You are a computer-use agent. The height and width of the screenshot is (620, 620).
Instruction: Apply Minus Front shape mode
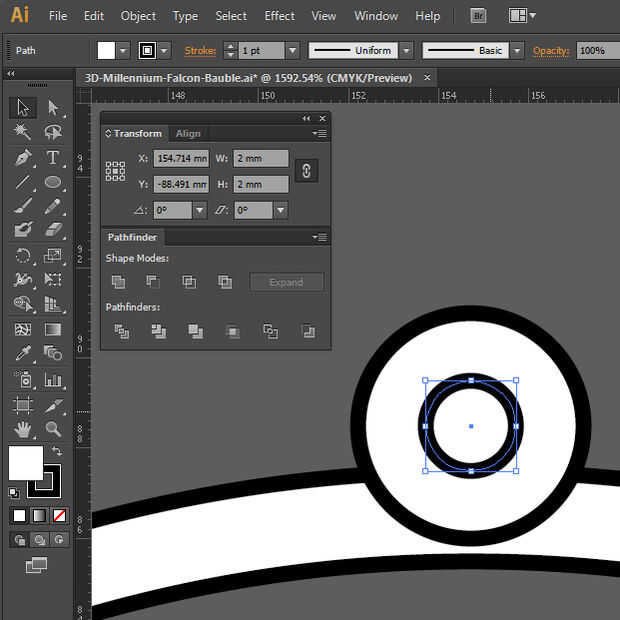pyautogui.click(x=153, y=282)
